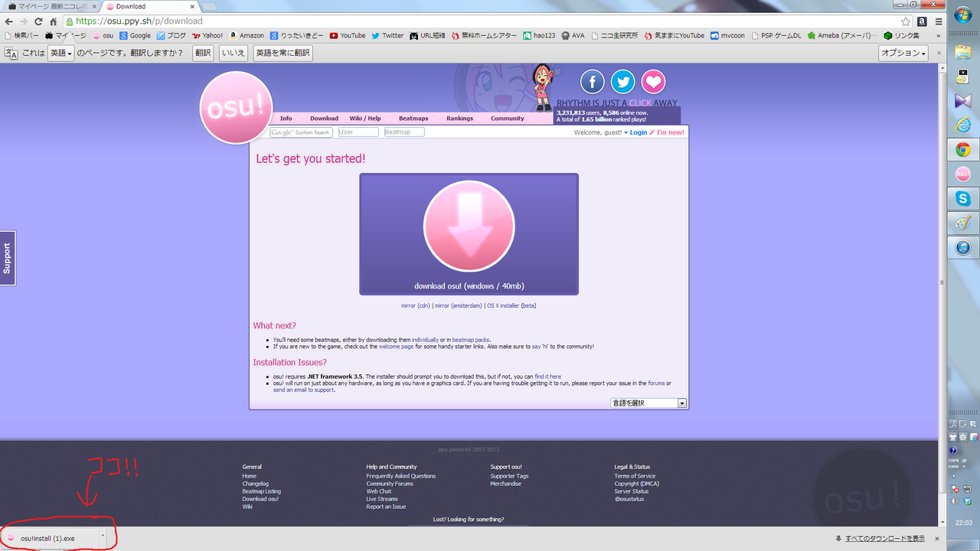Click the big pink download arrow button

pos(469,227)
